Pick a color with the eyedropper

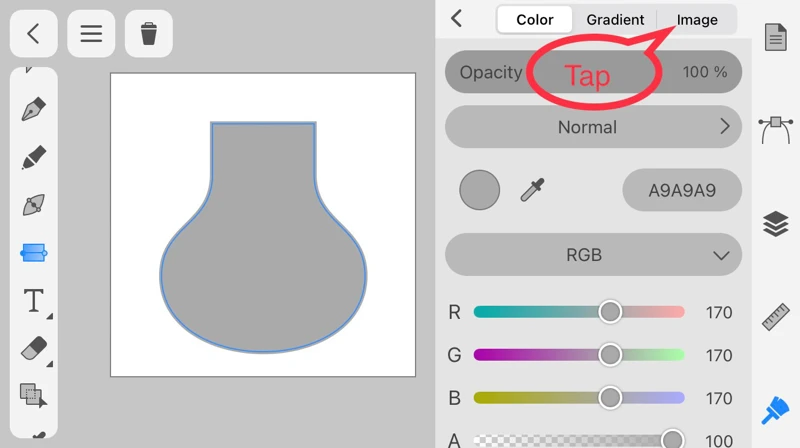pos(533,190)
